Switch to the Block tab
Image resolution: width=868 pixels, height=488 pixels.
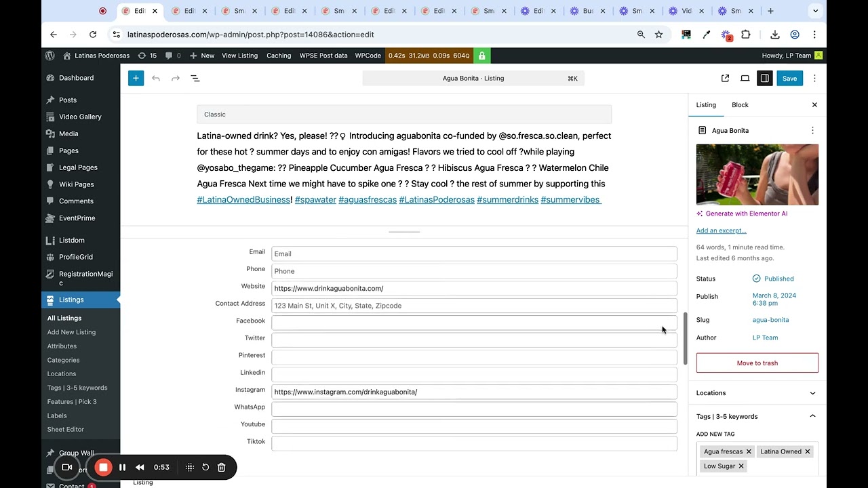pos(740,105)
